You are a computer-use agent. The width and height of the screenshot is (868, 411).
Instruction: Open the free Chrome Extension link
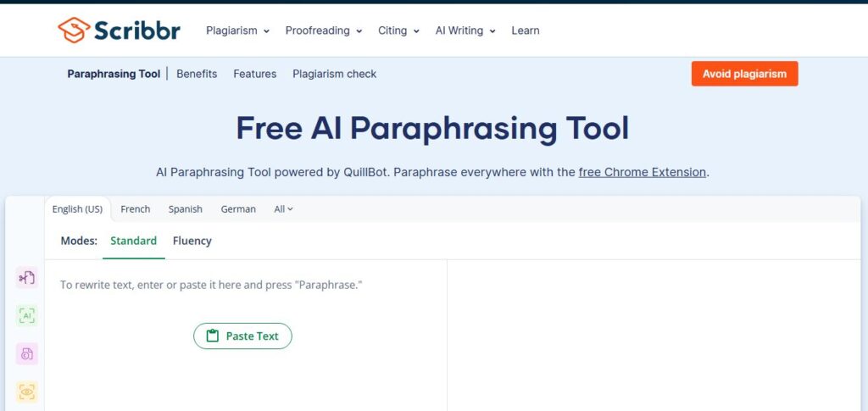point(643,172)
